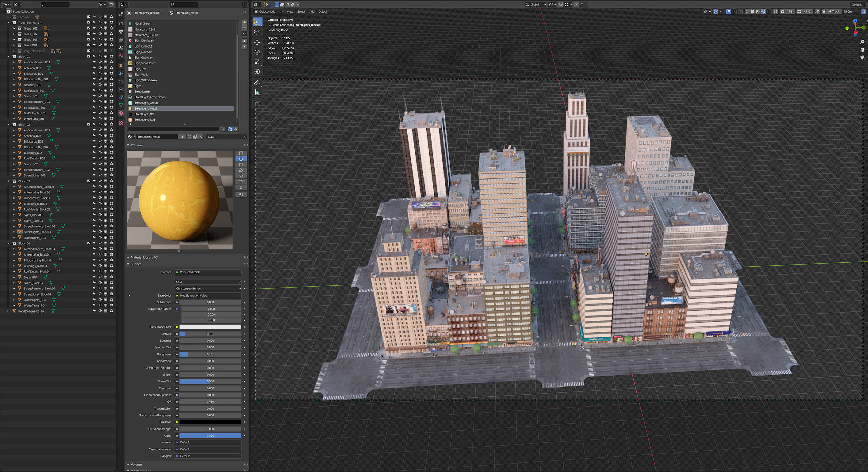Toggle alphabetical sort in material filter
This screenshot has height=472, width=868.
(230, 129)
